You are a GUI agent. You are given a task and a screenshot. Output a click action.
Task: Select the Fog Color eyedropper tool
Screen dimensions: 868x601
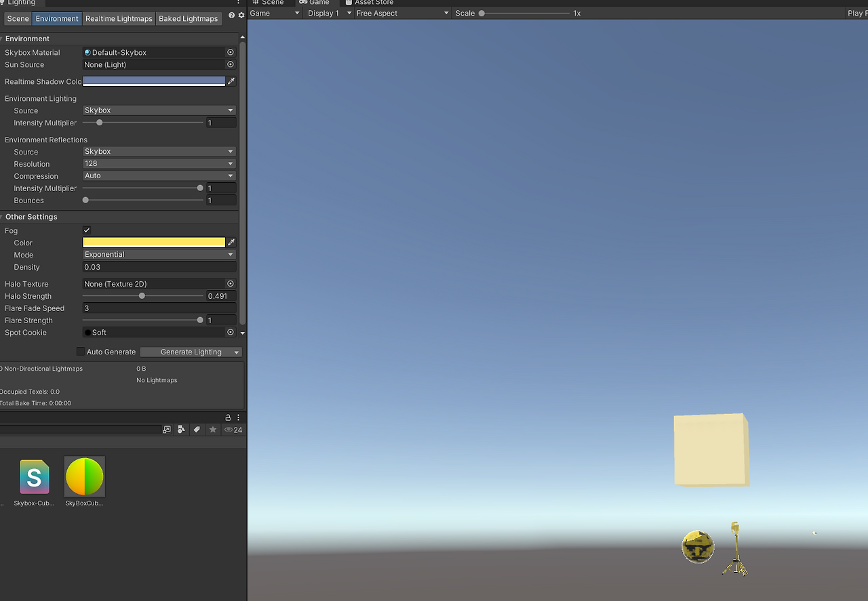(232, 242)
